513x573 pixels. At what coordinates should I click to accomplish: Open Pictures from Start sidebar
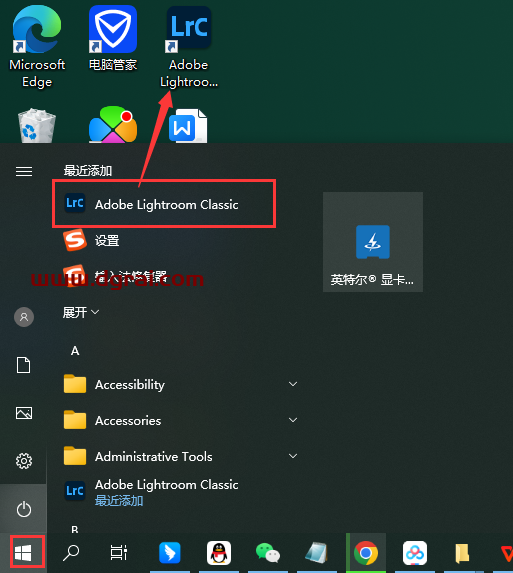(x=24, y=413)
